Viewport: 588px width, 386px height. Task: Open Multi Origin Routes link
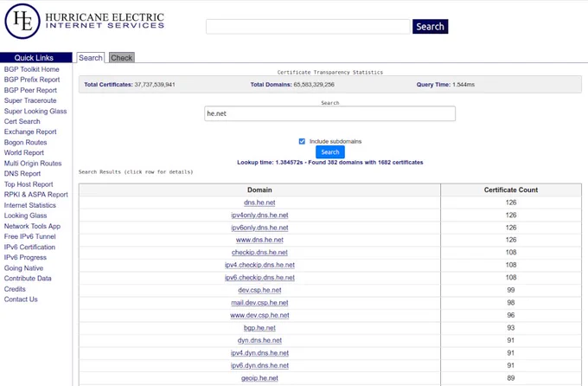(33, 164)
